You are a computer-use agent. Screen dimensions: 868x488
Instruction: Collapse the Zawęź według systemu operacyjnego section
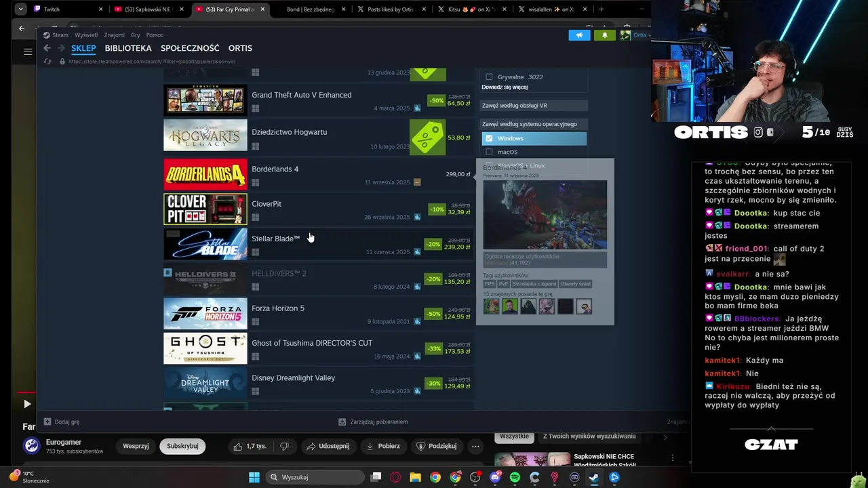[x=534, y=124]
